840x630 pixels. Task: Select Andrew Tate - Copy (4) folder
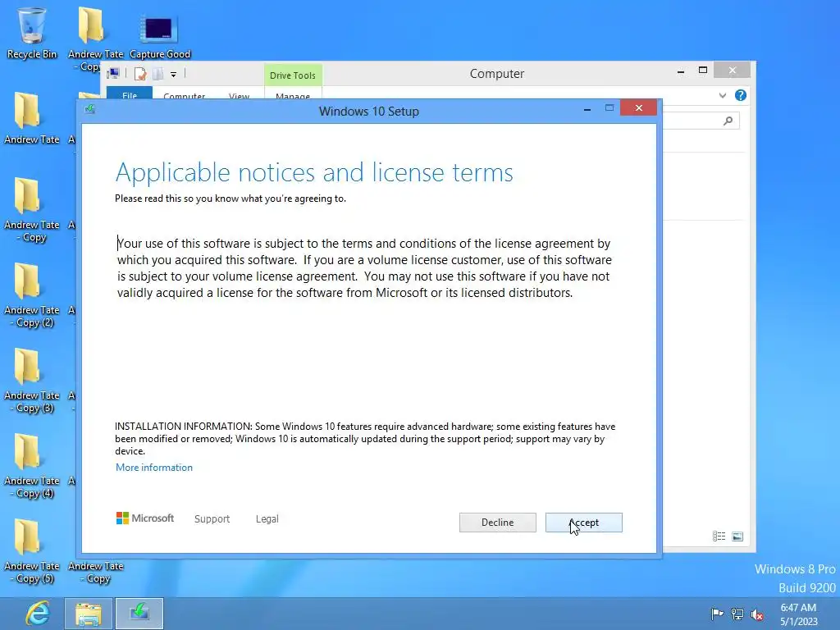click(32, 466)
